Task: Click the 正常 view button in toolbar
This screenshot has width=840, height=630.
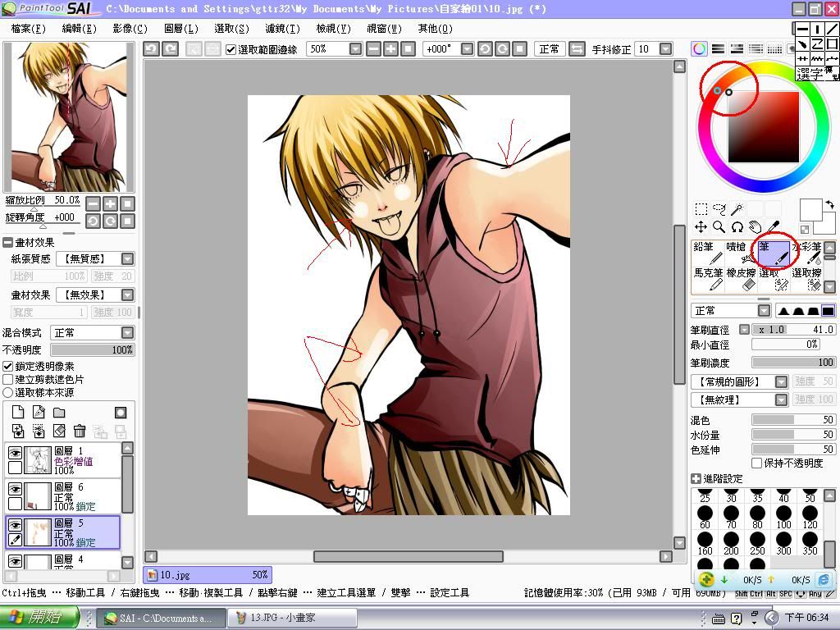Action: click(x=549, y=49)
